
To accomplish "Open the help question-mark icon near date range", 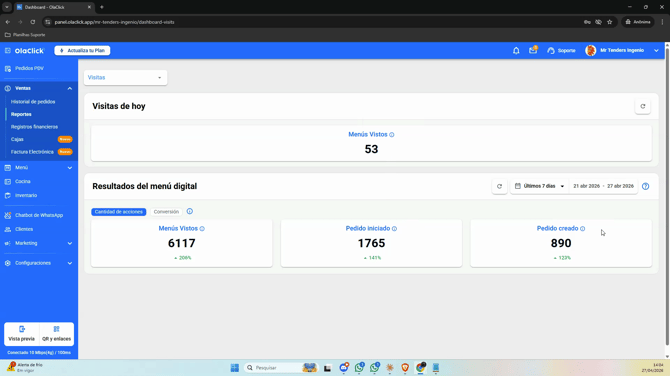I will click(646, 186).
